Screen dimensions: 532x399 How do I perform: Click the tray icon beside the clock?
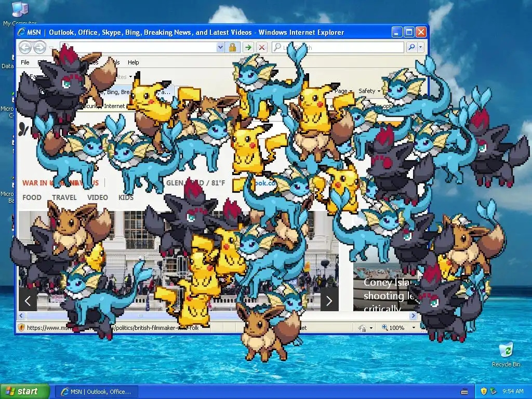[x=494, y=392]
